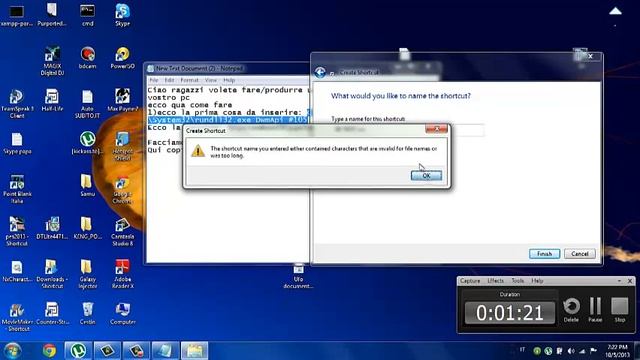Open the View menu in Notepad
640x360 pixels.
pyautogui.click(x=211, y=80)
